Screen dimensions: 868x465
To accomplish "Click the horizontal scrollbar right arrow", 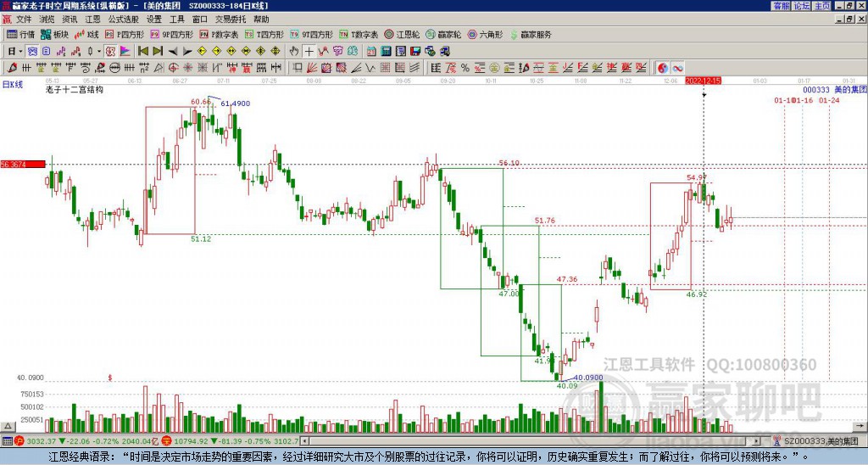I will tap(757, 441).
